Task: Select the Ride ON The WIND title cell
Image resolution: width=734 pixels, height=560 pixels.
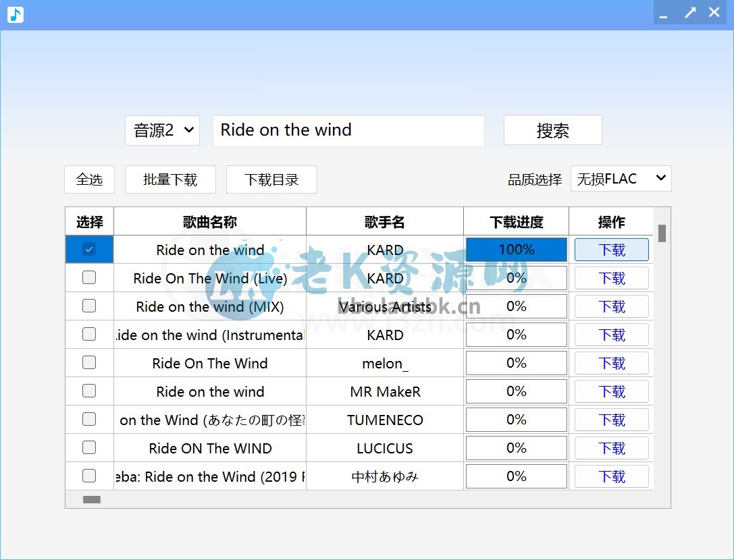Action: [x=210, y=448]
